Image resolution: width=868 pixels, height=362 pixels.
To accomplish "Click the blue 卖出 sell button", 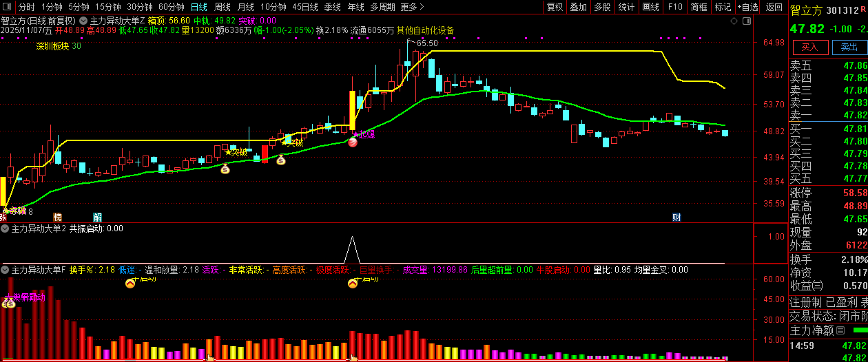I will click(x=849, y=47).
